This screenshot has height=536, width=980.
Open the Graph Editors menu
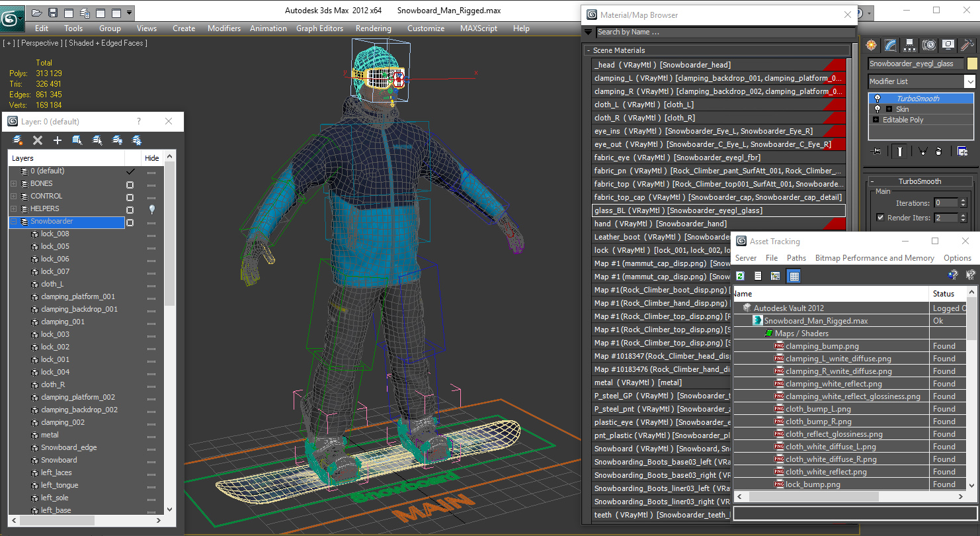319,28
